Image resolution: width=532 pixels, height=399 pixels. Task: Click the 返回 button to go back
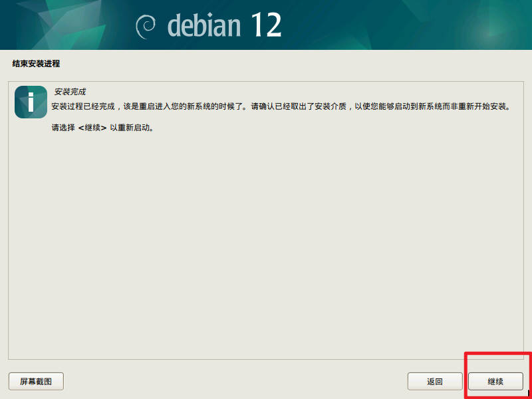point(435,381)
